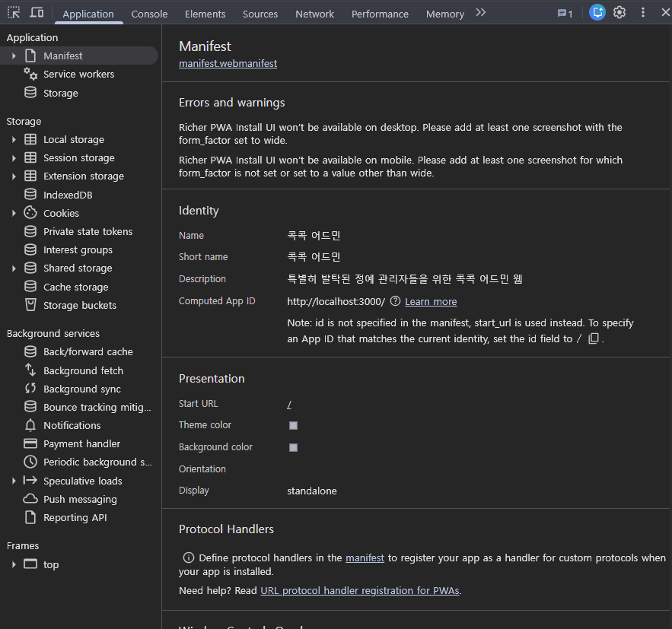Show more tabs with double chevron
The width and height of the screenshot is (672, 629).
[x=480, y=13]
